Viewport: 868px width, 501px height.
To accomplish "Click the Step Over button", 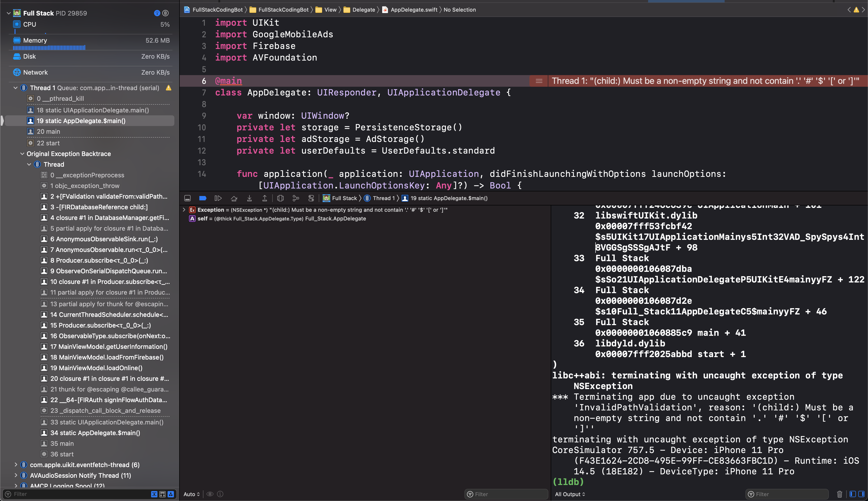I will pos(234,198).
